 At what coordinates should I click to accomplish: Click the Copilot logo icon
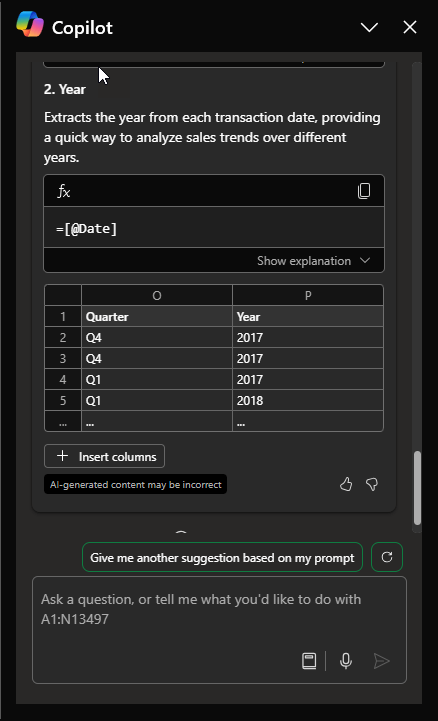(30, 24)
